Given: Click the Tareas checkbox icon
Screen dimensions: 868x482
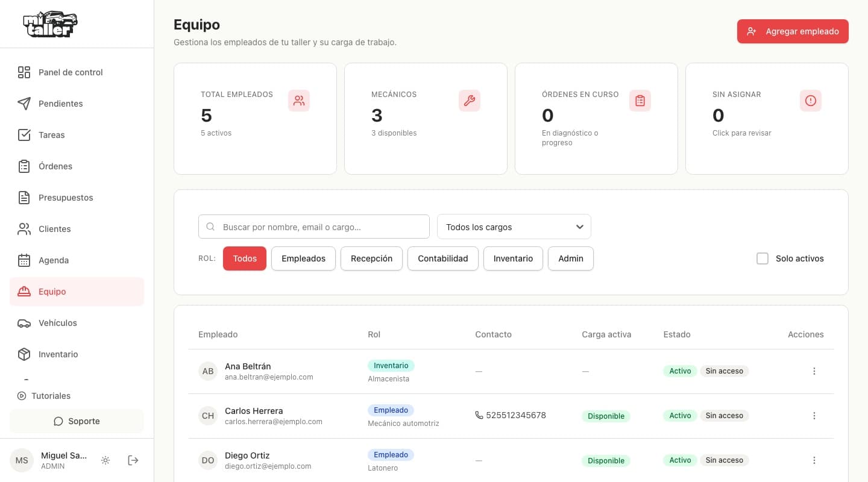Looking at the screenshot, I should click(x=24, y=135).
